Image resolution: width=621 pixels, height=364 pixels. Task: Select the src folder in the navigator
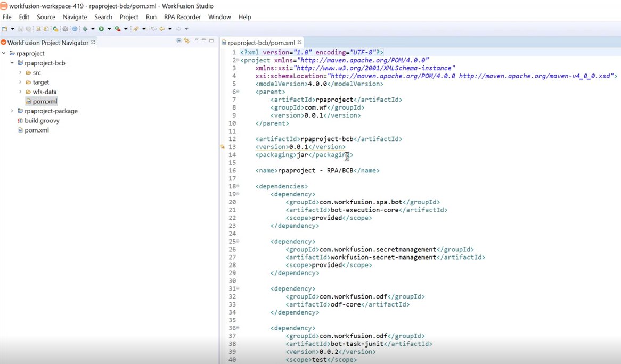click(37, 73)
